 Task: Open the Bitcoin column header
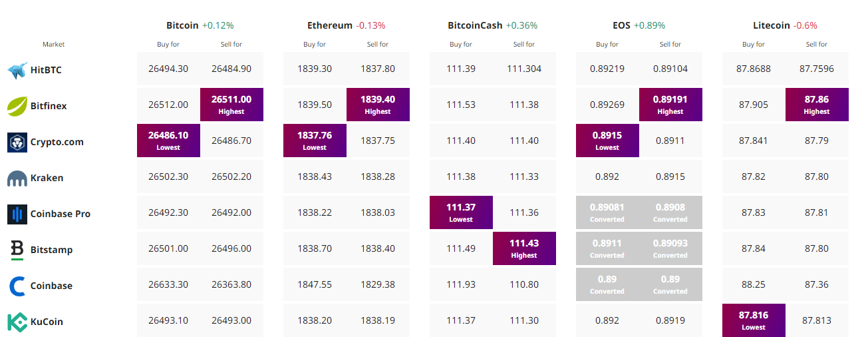click(182, 25)
